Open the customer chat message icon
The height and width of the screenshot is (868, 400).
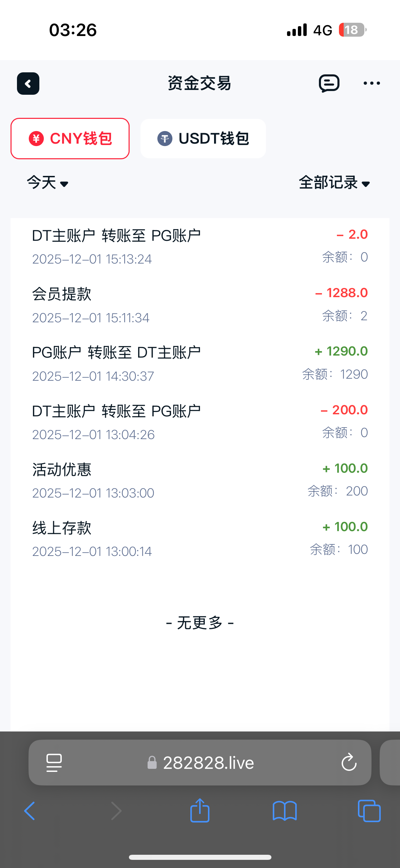tap(329, 84)
